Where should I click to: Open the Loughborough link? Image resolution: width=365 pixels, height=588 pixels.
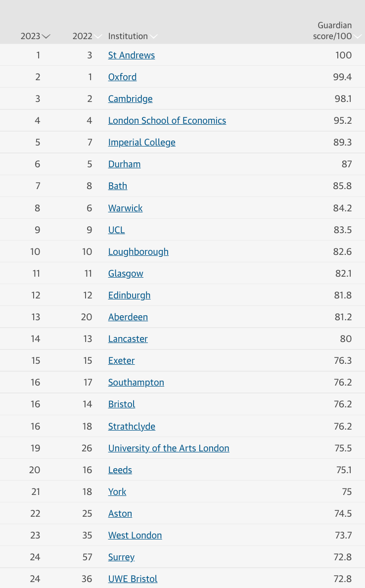pyautogui.click(x=138, y=251)
